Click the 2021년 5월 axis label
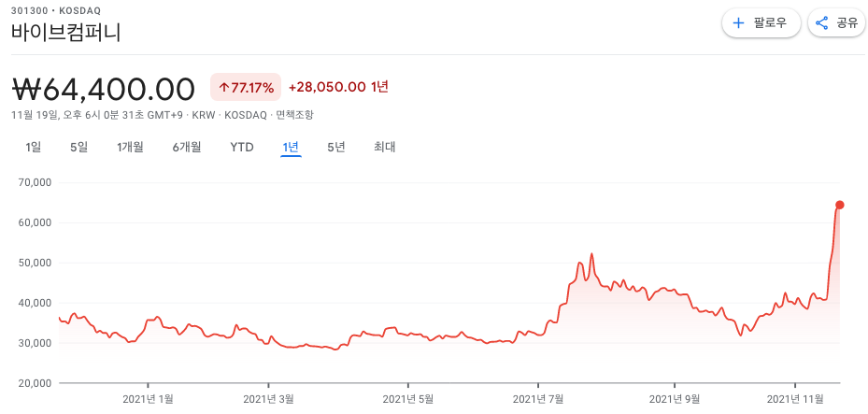Image resolution: width=868 pixels, height=414 pixels. coord(408,398)
